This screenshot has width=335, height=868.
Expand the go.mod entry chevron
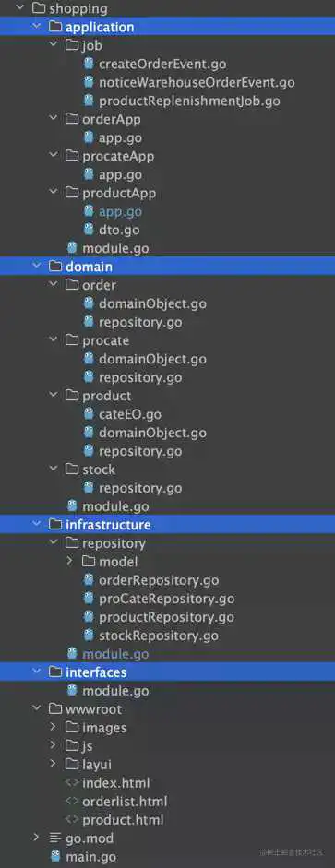(37, 838)
